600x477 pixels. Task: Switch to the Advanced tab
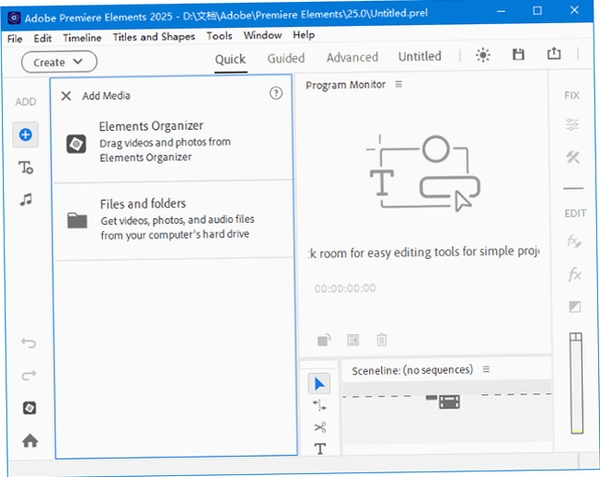click(x=352, y=57)
